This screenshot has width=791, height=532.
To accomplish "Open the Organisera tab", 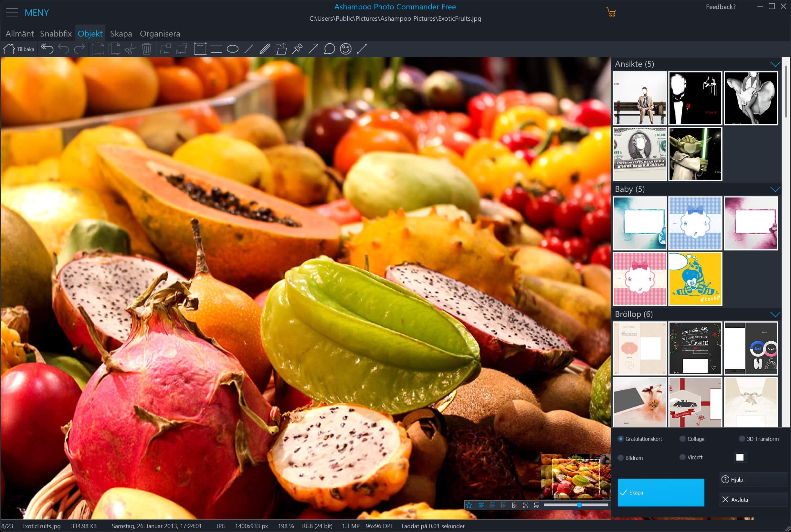I will [x=160, y=34].
